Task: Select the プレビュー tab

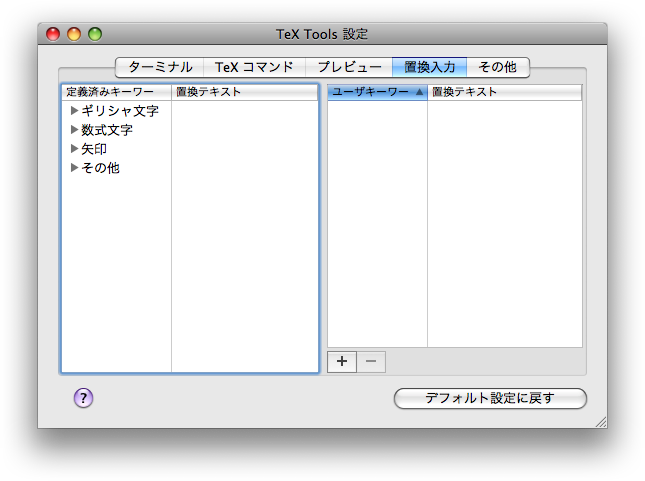Action: pos(349,67)
